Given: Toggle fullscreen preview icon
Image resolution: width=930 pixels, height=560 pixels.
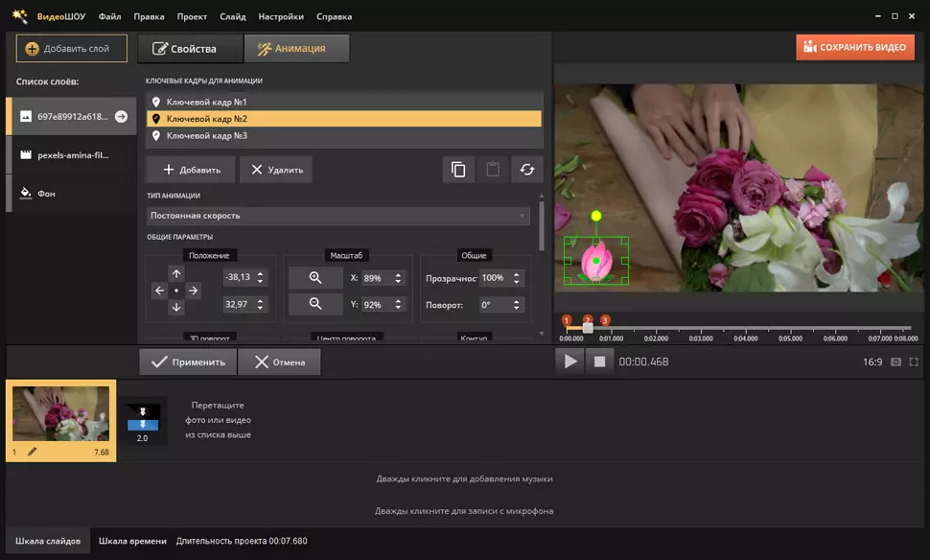Looking at the screenshot, I should [914, 362].
